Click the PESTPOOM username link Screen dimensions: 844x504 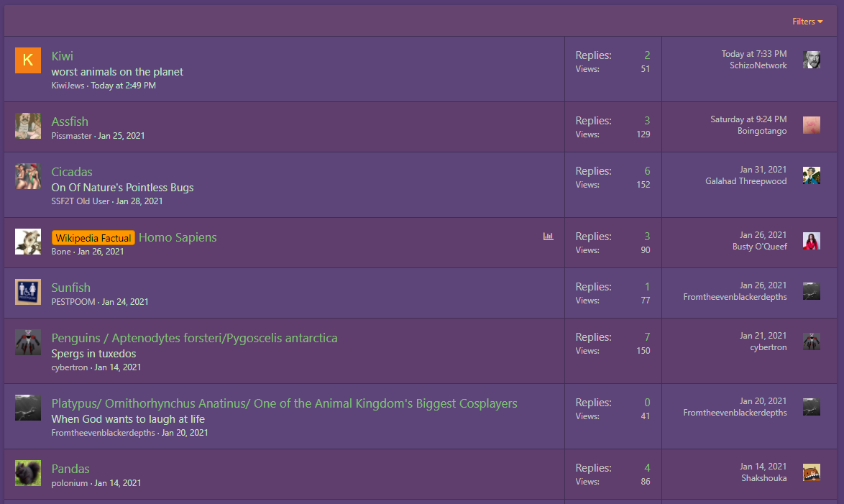click(x=73, y=301)
